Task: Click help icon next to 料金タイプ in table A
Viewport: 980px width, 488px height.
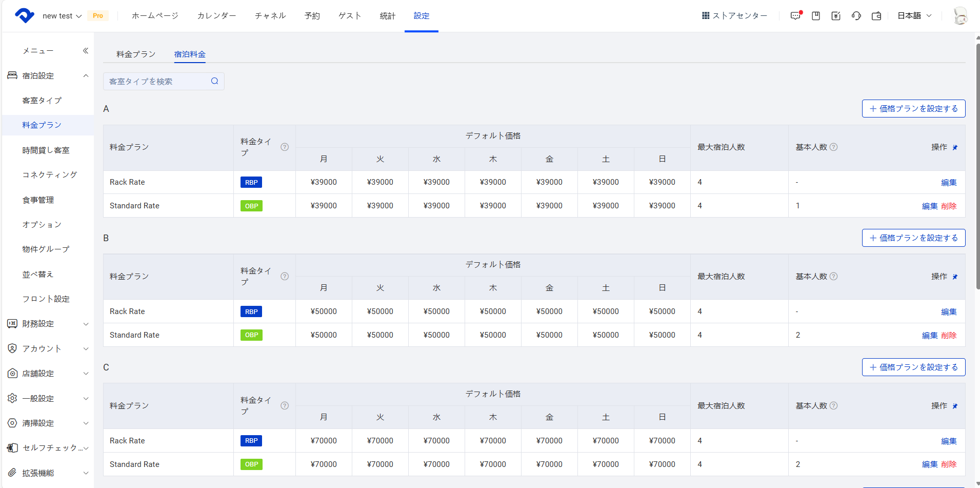Action: (x=285, y=147)
